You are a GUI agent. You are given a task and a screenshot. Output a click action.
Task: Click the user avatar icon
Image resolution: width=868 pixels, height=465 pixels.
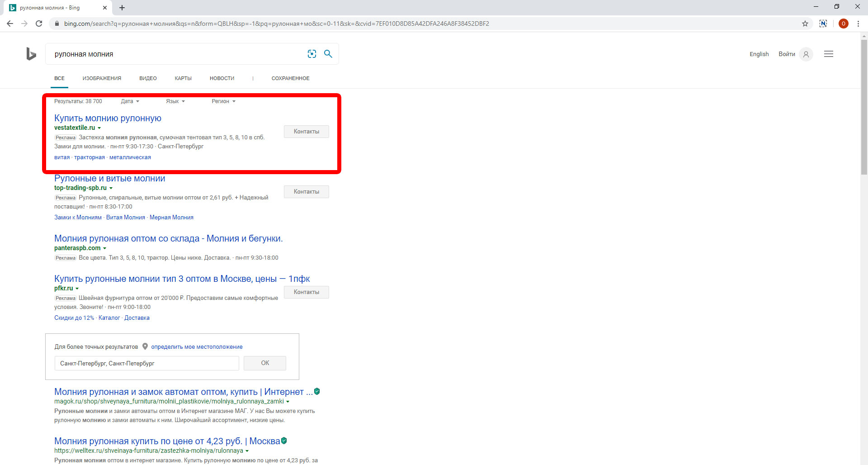806,54
